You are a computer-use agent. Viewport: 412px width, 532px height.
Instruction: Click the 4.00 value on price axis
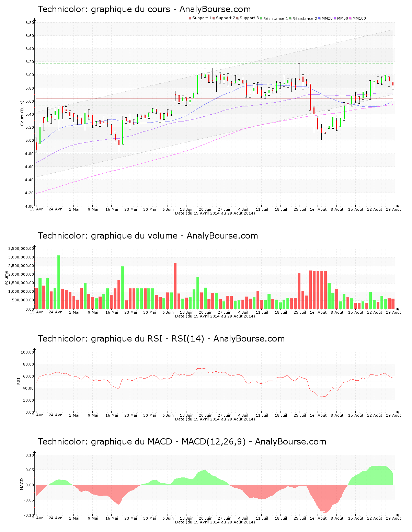coord(30,206)
